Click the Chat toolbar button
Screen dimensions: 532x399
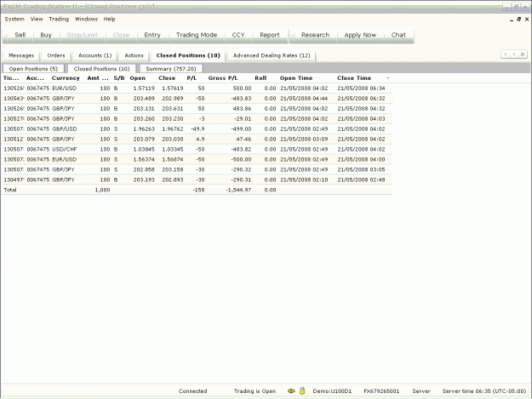click(x=398, y=35)
